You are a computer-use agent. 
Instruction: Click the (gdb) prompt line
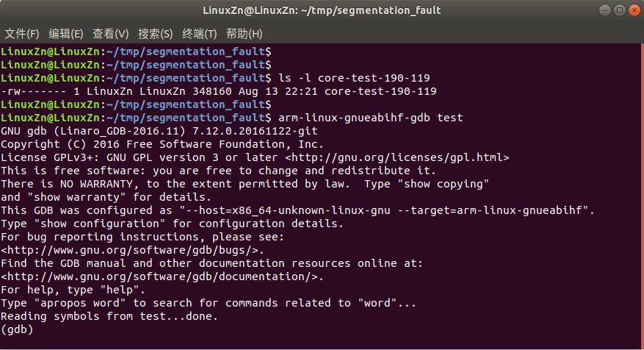(x=17, y=329)
